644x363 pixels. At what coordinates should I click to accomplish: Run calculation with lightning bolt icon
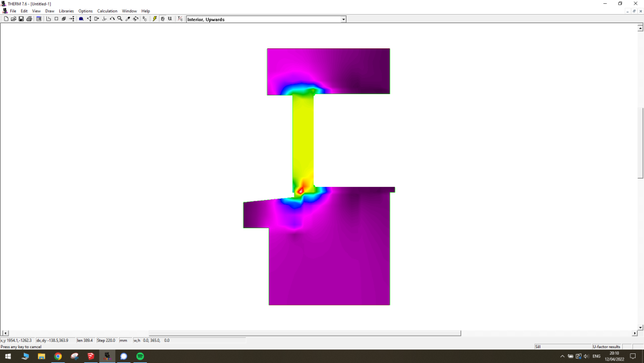pos(155,19)
